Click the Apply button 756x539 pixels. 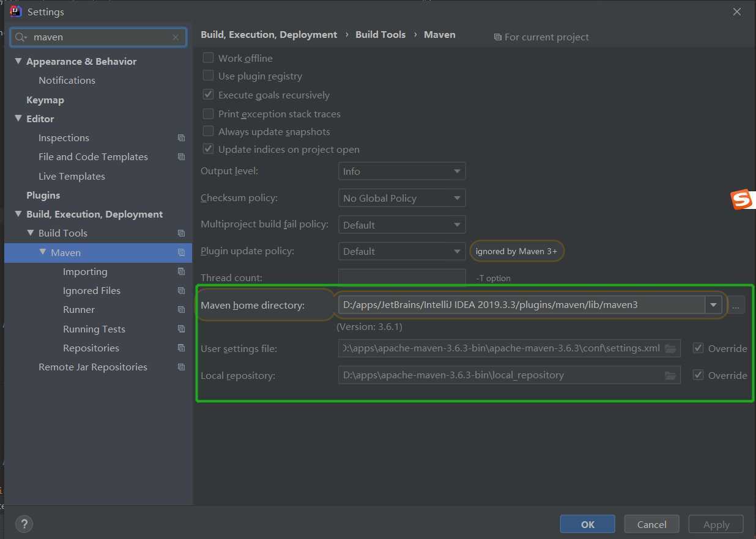(716, 524)
